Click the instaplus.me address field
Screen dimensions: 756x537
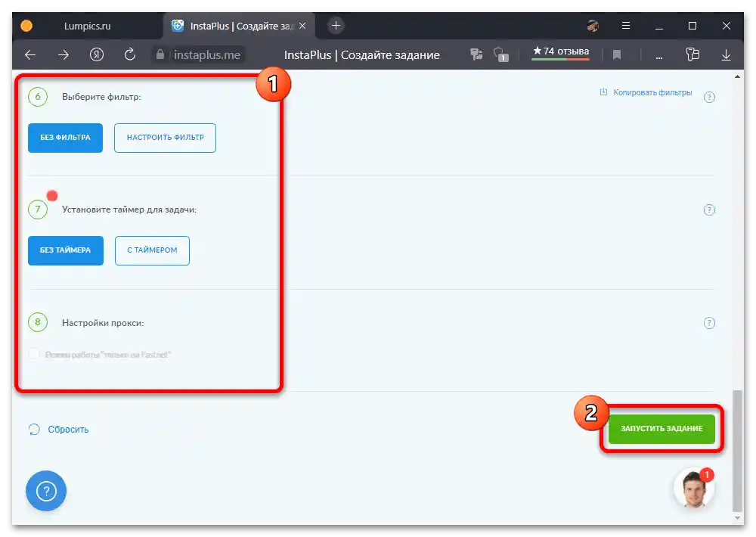pyautogui.click(x=207, y=55)
